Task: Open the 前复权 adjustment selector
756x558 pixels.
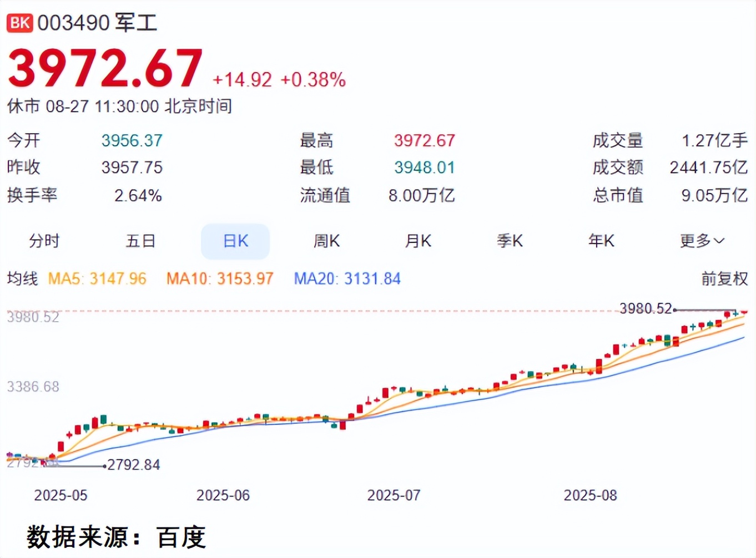Action: tap(724, 278)
